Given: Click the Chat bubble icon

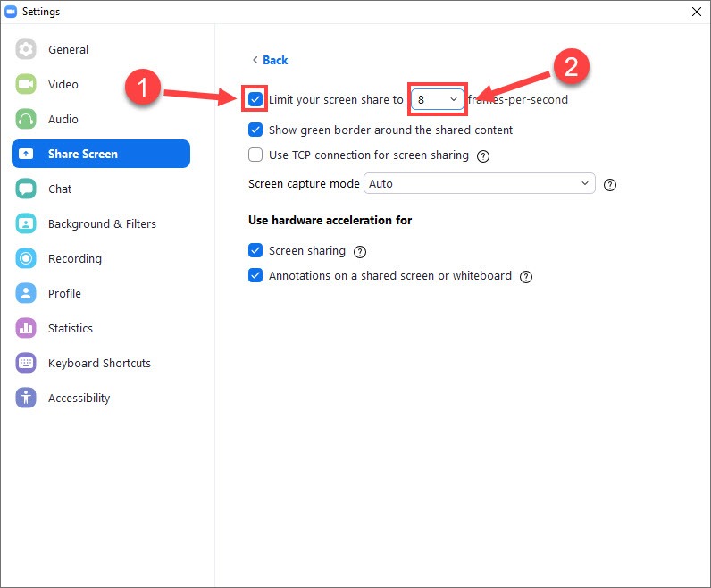Looking at the screenshot, I should coord(26,189).
